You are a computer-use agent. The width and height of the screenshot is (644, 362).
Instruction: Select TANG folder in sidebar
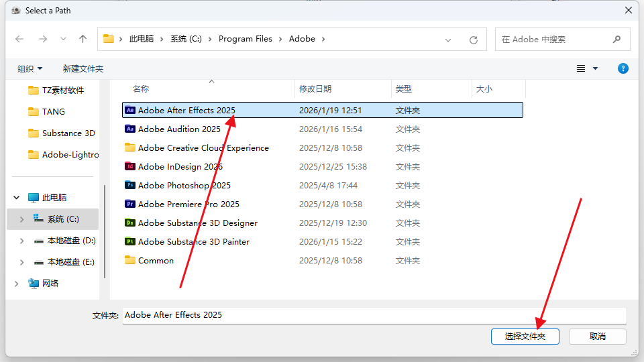coord(47,112)
